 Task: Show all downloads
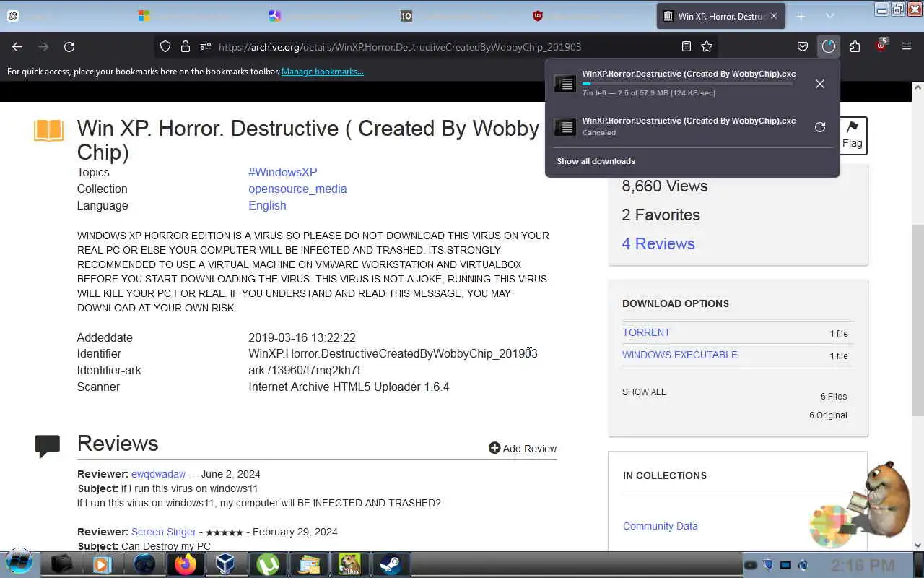pyautogui.click(x=596, y=161)
